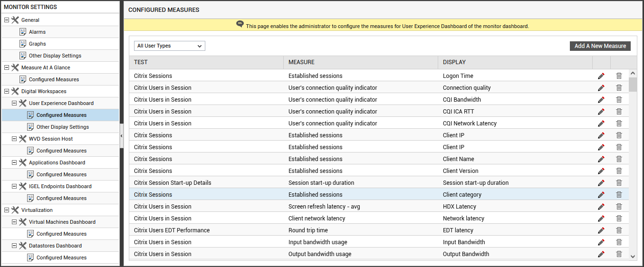The width and height of the screenshot is (644, 267).
Task: Sort by the DISPLAY column header
Action: pos(515,62)
